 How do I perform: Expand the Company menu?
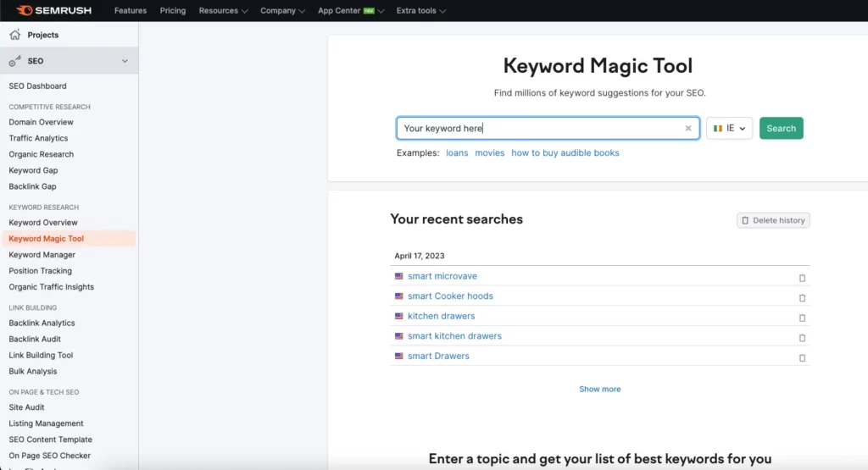pos(282,10)
